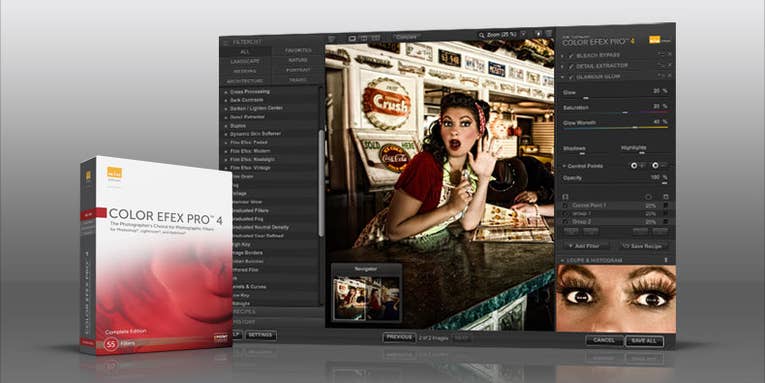Switch to split preview mode
Screen dimensions: 765x383
pyautogui.click(x=363, y=38)
